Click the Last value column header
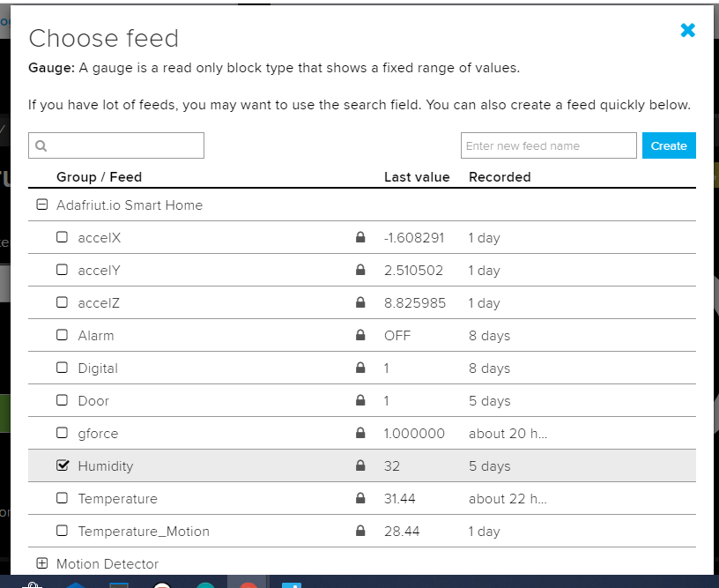Screen dimensions: 719x588 416,177
